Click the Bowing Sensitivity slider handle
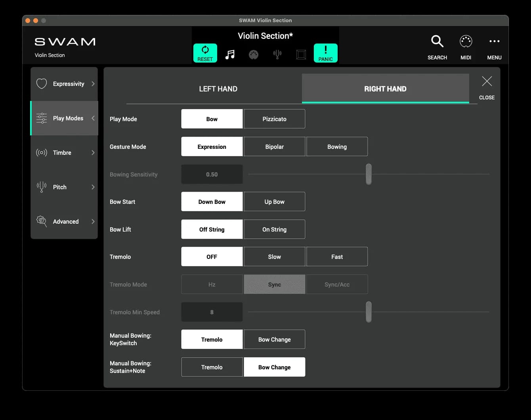Screen dimensions: 531x420 click(x=369, y=174)
